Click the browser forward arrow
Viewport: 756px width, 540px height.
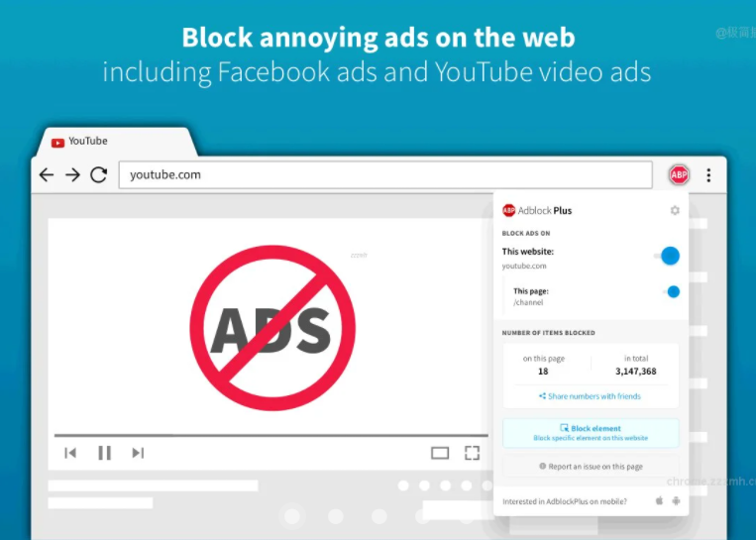pos(72,174)
